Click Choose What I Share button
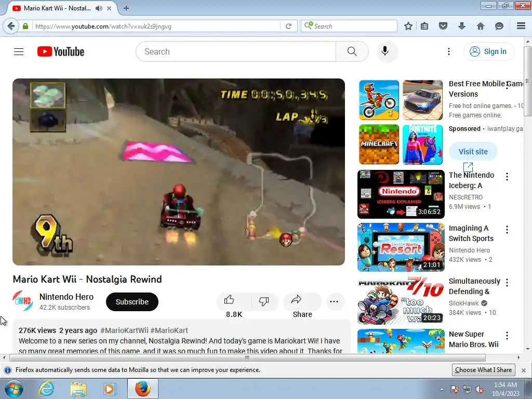Screen dimensions: 532x399 point(484,370)
